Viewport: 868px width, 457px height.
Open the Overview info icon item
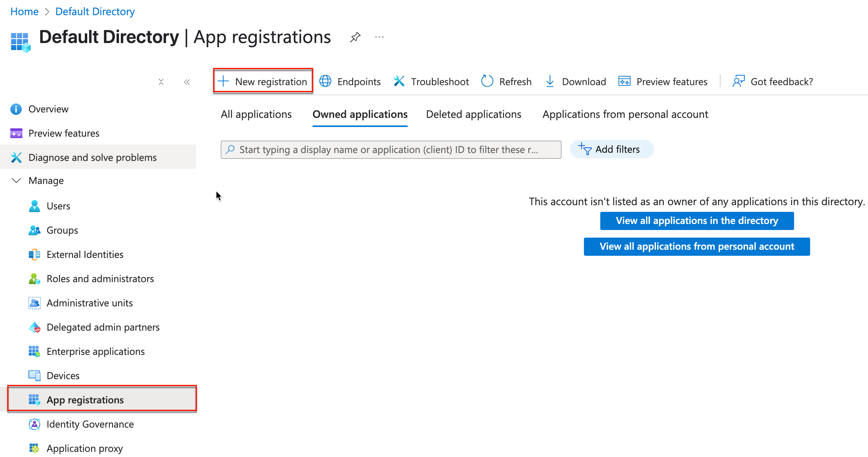coord(16,109)
